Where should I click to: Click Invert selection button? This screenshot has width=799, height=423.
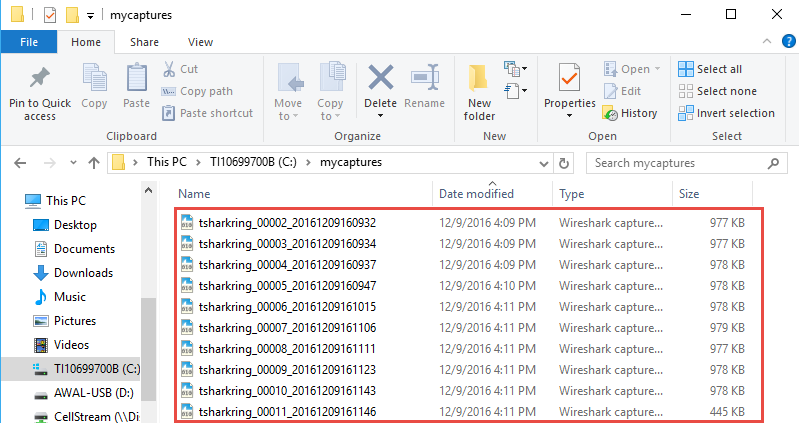(726, 113)
